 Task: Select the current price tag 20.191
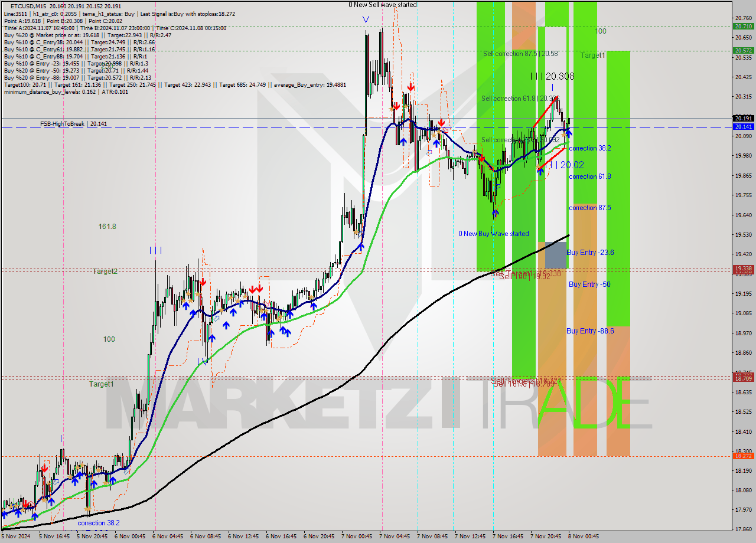(743, 118)
